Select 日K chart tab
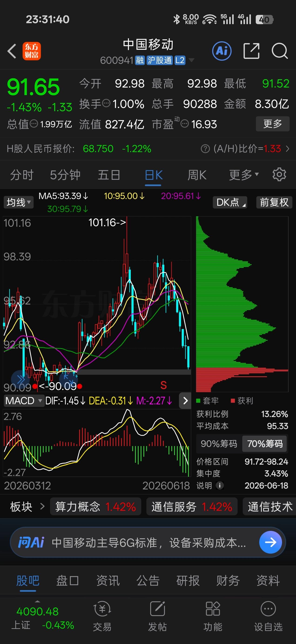This screenshot has width=296, height=644. 153,174
